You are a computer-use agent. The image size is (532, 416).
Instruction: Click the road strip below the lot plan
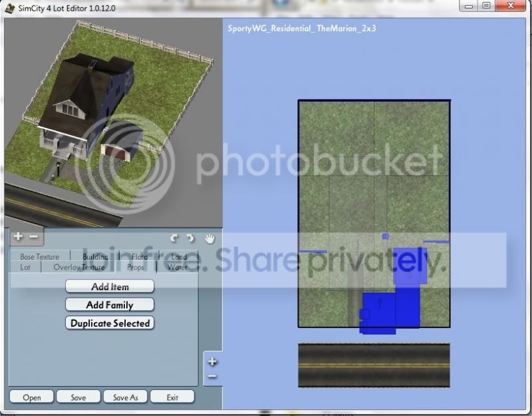coord(374,365)
